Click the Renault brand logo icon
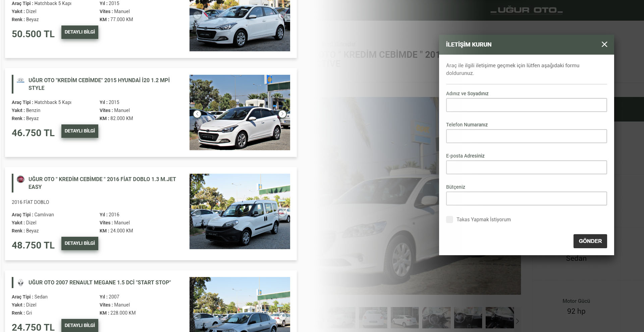 tap(20, 283)
